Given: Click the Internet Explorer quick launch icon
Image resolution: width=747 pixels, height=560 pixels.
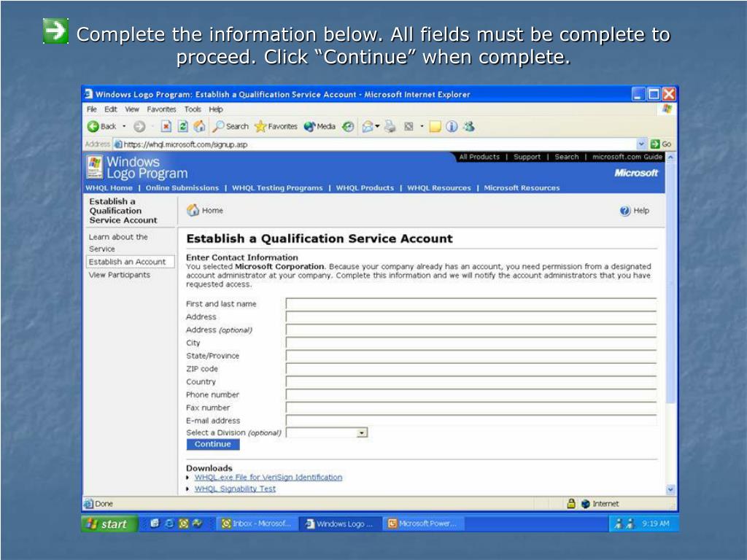Looking at the screenshot, I should [x=169, y=524].
